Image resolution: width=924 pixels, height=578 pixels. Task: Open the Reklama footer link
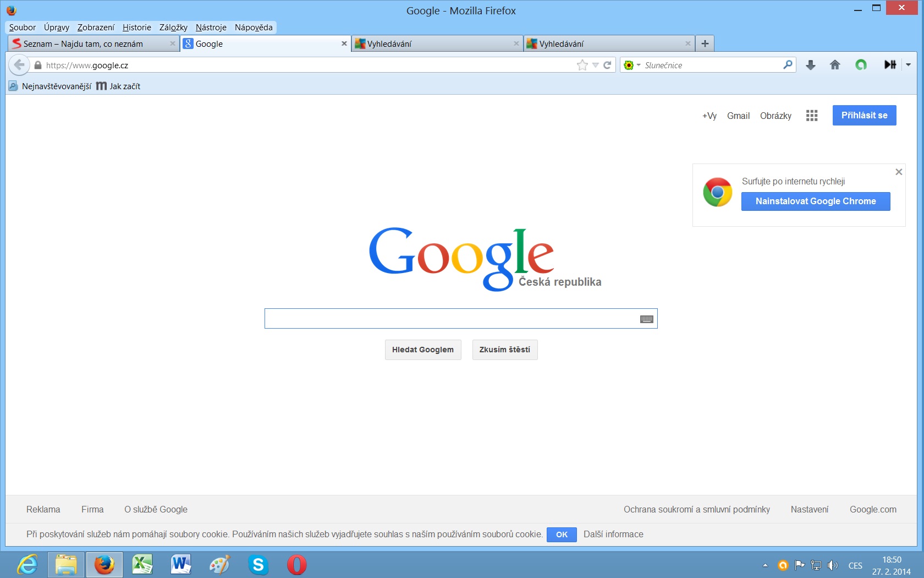coord(43,510)
